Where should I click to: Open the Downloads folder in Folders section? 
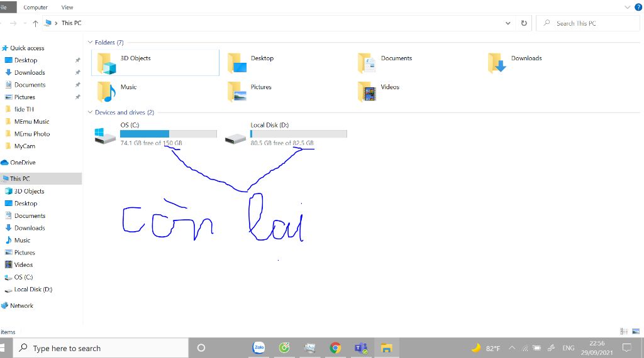[497, 63]
